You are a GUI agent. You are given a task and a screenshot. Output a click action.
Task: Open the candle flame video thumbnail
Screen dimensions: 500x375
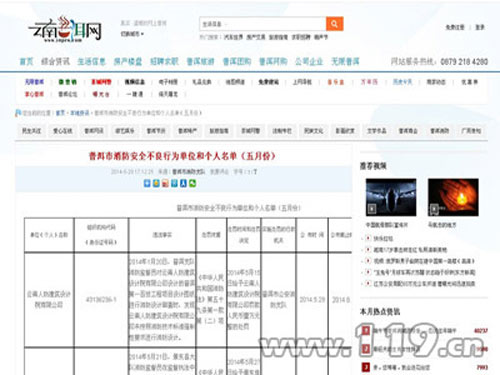453,197
